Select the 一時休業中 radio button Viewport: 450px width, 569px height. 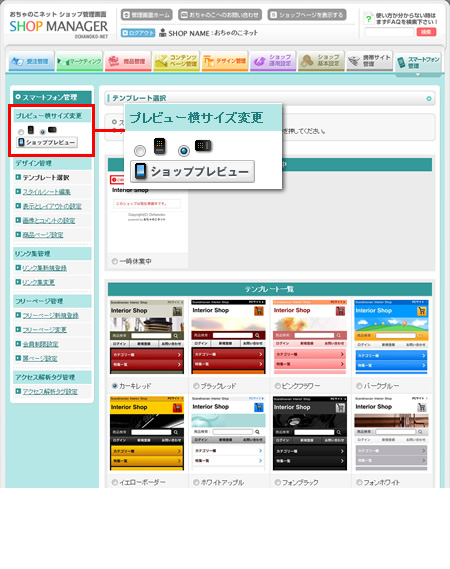tap(115, 261)
